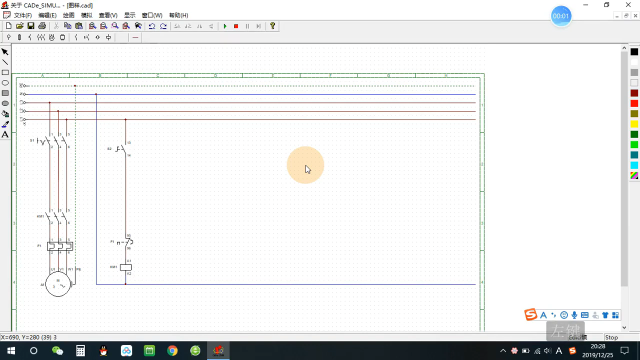Open help with the question mark icon
640x360 pixels.
click(273, 26)
